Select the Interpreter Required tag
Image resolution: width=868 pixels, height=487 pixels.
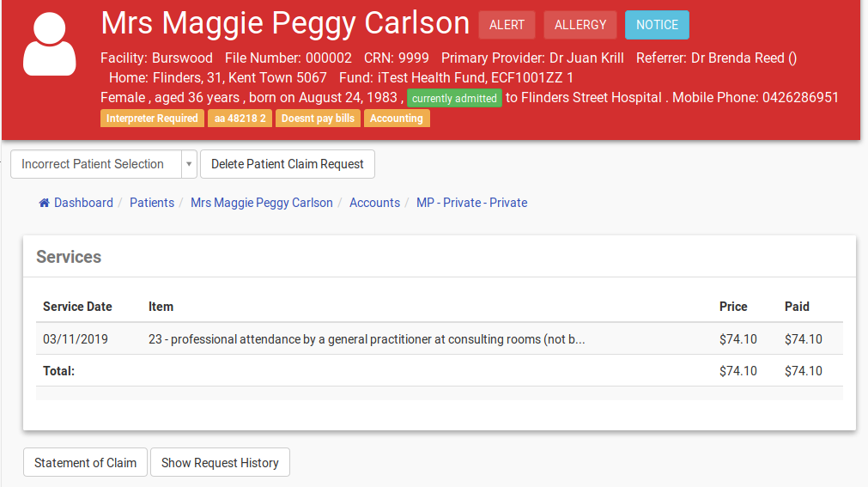coord(152,118)
